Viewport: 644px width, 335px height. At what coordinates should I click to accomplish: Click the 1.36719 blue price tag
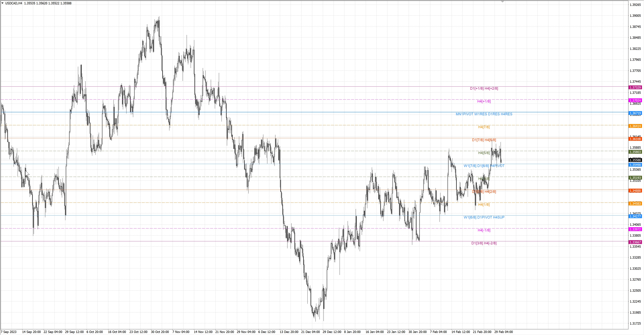point(635,113)
